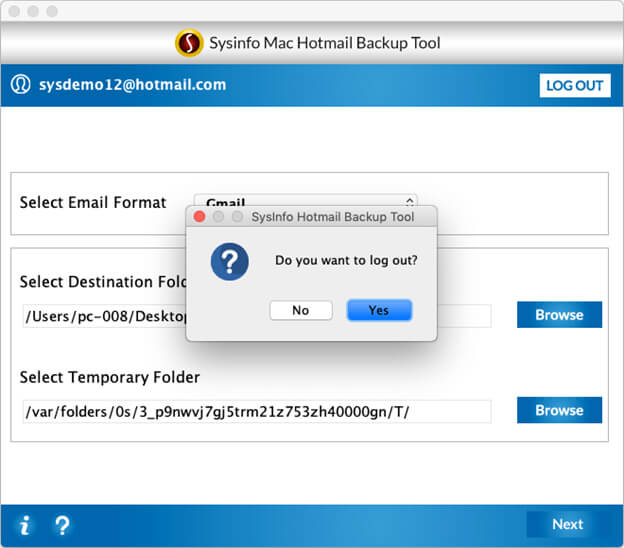Browse for the destination folder
624x548 pixels.
click(559, 315)
